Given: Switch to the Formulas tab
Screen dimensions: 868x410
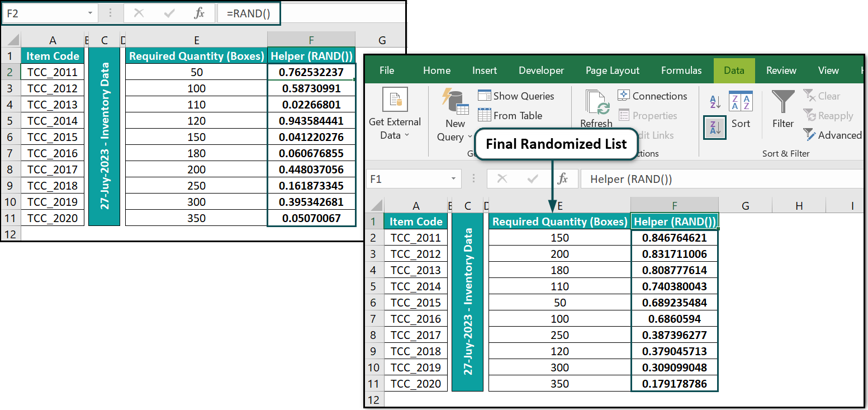Looking at the screenshot, I should point(681,70).
